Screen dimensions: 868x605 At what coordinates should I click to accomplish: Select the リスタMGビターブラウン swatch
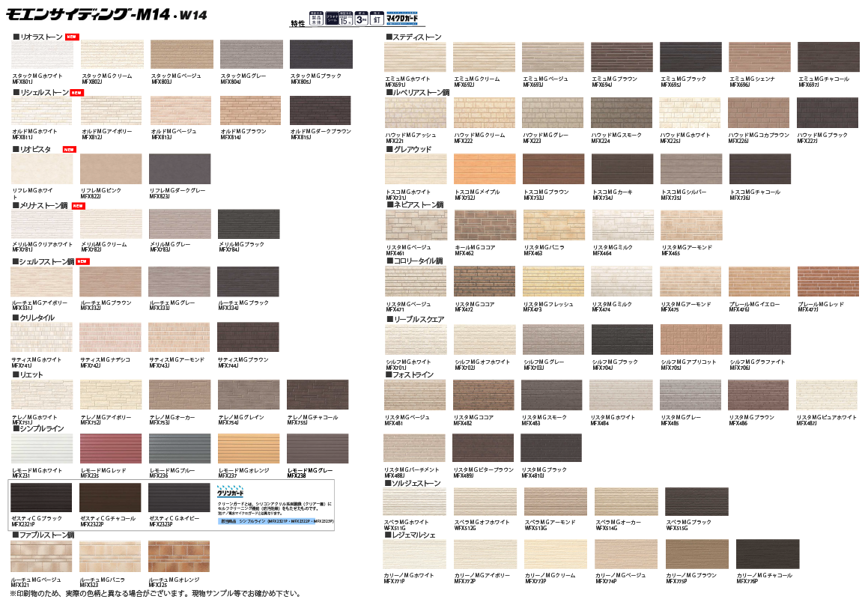tap(483, 449)
